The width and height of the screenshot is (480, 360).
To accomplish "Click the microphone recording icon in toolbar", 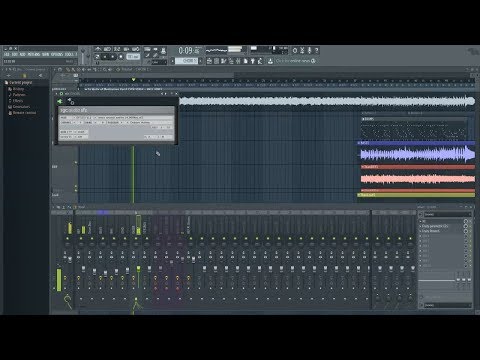I will [309, 51].
